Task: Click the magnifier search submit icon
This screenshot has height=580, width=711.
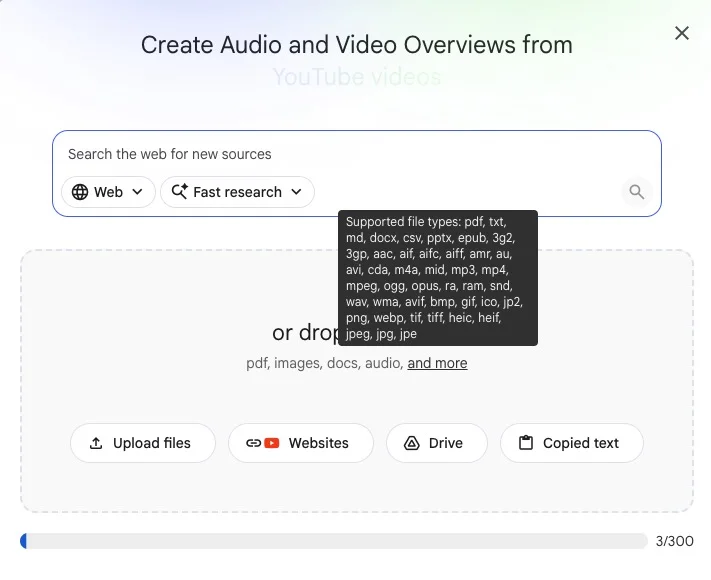Action: pyautogui.click(x=637, y=192)
